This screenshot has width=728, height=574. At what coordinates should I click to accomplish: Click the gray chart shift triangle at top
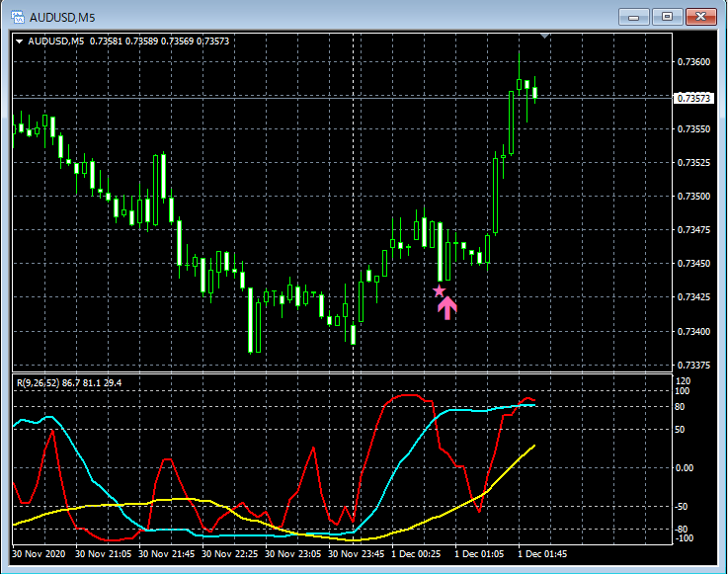point(544,37)
